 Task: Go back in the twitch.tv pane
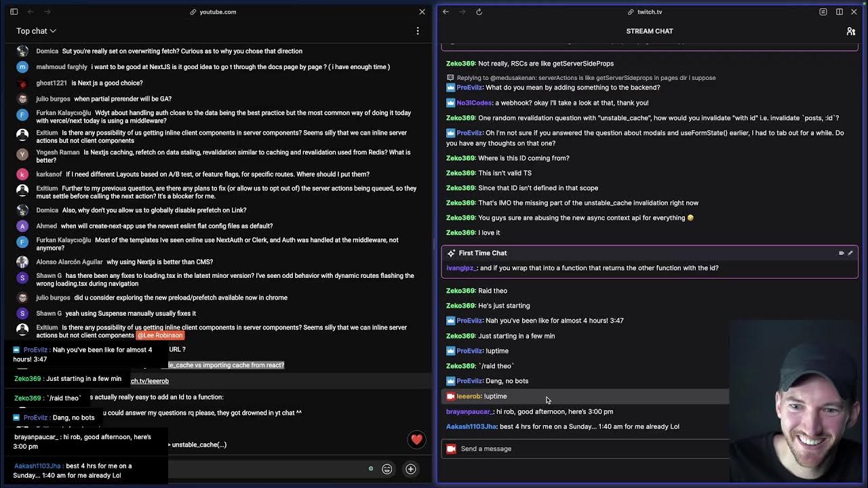(x=446, y=12)
